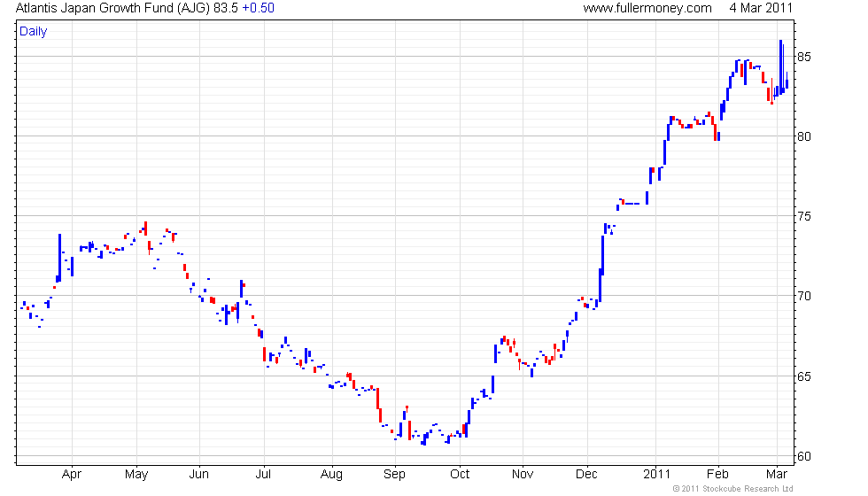Click the date '4 Mar 2011'
Screen dimensions: 868x496
tap(761, 8)
